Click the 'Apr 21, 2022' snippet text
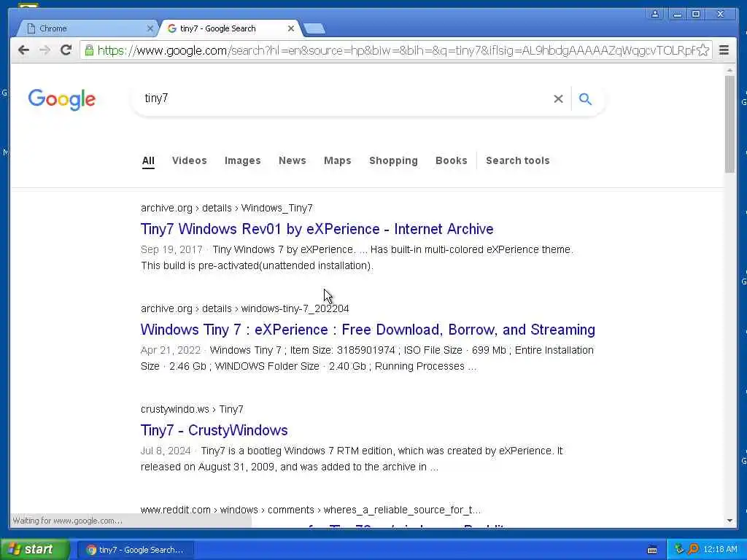This screenshot has height=560, width=747. click(171, 350)
